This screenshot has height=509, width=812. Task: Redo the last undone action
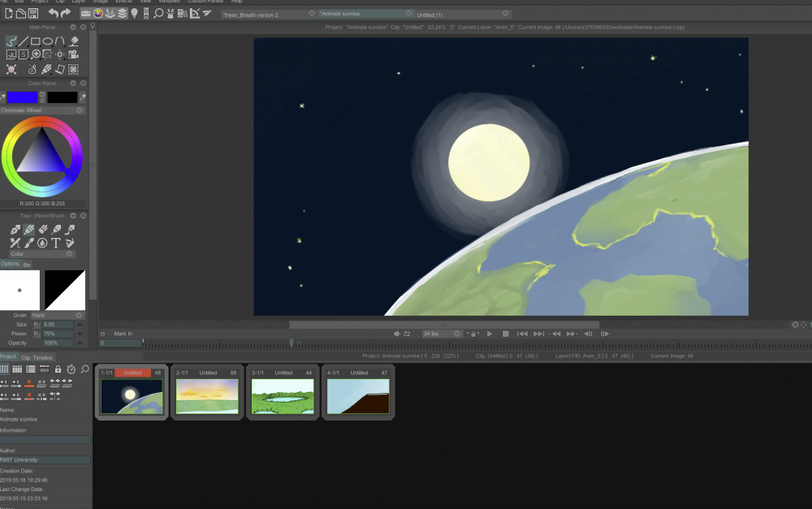[66, 14]
